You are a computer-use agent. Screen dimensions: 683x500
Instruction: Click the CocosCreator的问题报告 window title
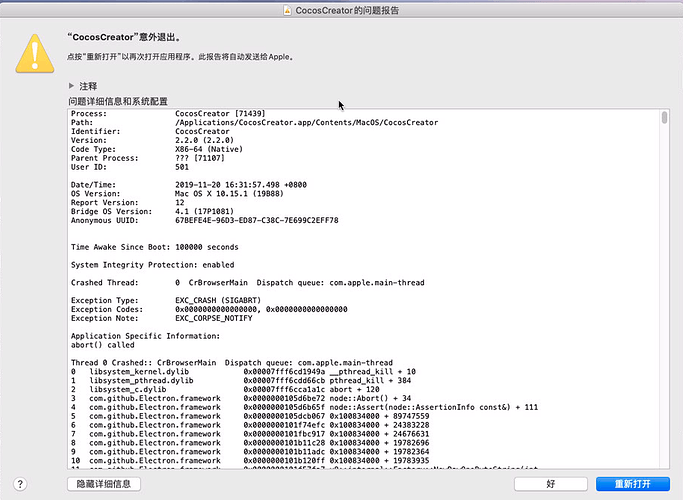(347, 10)
